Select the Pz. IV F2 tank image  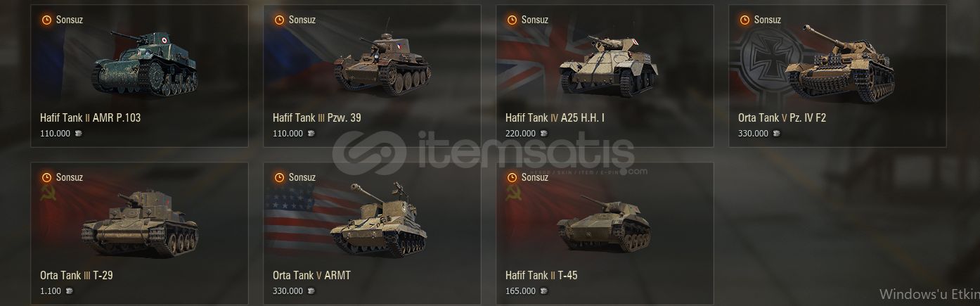[840, 63]
